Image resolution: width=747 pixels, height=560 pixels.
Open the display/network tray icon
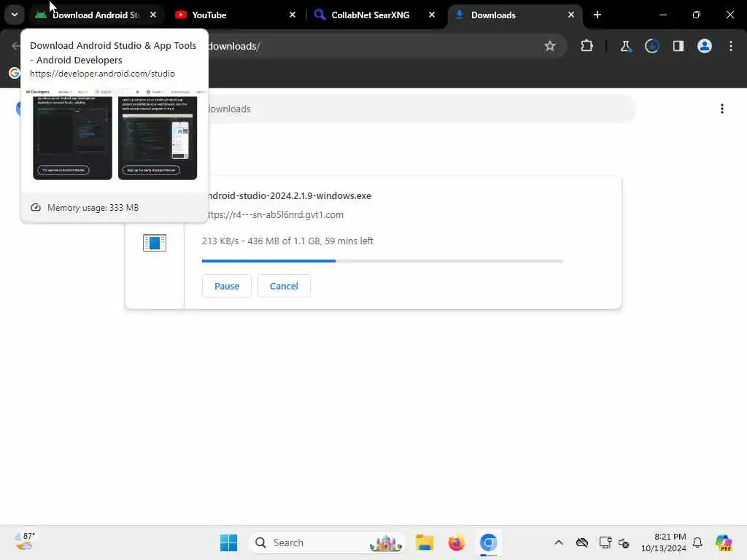(605, 542)
